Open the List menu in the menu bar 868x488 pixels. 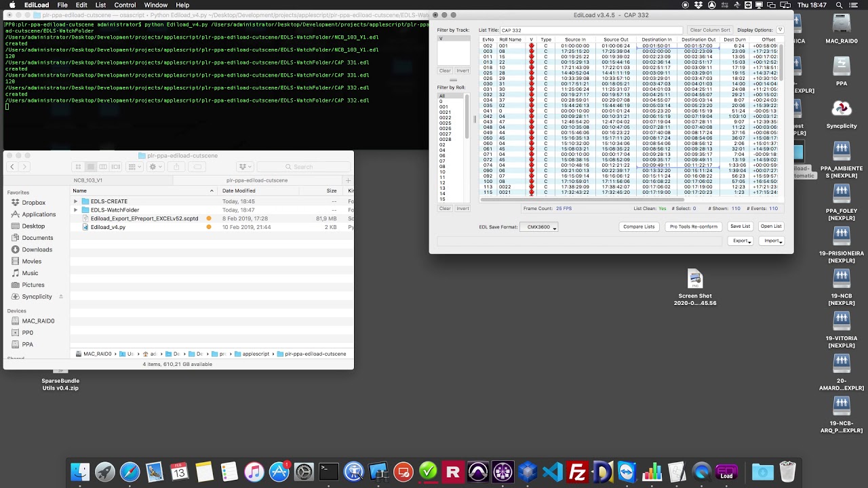100,5
